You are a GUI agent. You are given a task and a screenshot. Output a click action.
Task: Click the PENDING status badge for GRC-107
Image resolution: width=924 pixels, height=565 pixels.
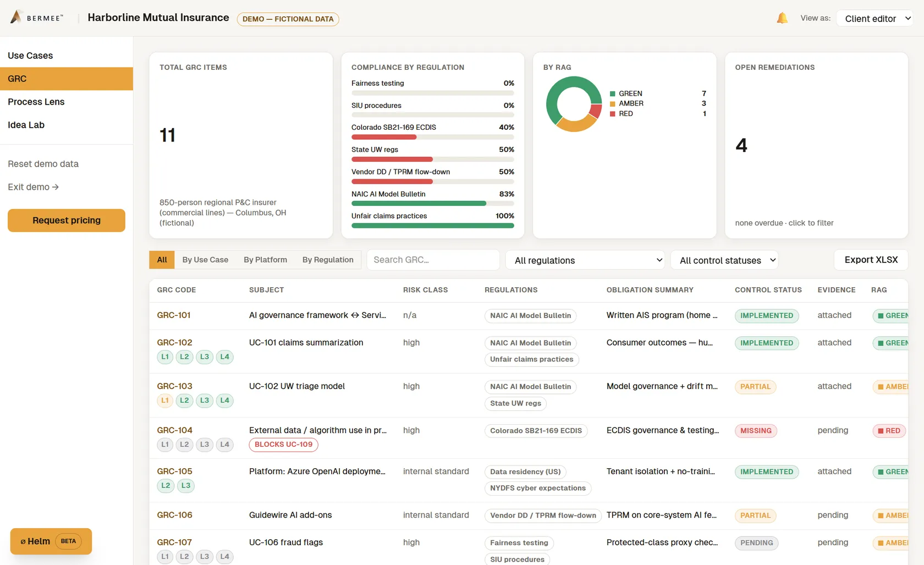[x=756, y=543]
